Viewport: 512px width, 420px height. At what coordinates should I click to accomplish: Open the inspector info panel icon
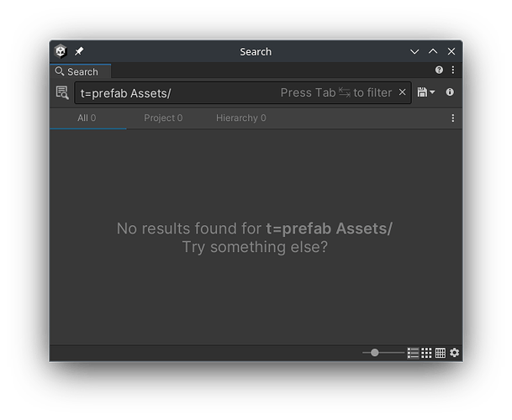(x=450, y=92)
